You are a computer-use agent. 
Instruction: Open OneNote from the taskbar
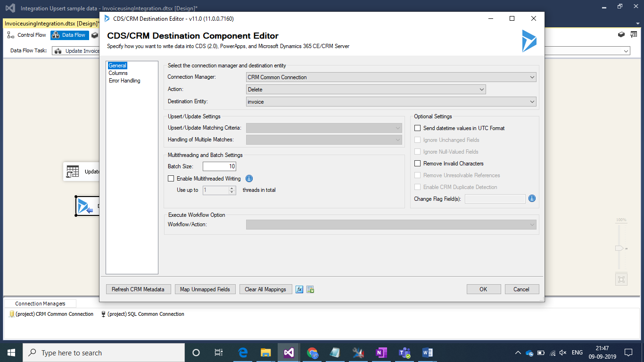pos(381,353)
